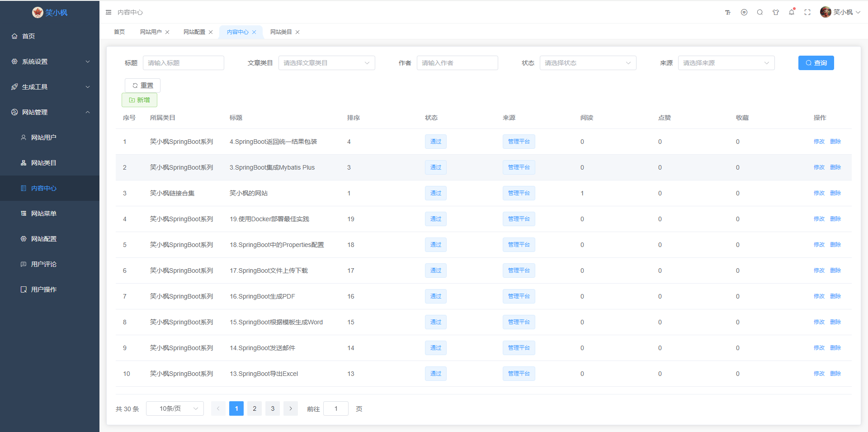This screenshot has height=432, width=868.
Task: Click the next page arrow
Action: 291,408
